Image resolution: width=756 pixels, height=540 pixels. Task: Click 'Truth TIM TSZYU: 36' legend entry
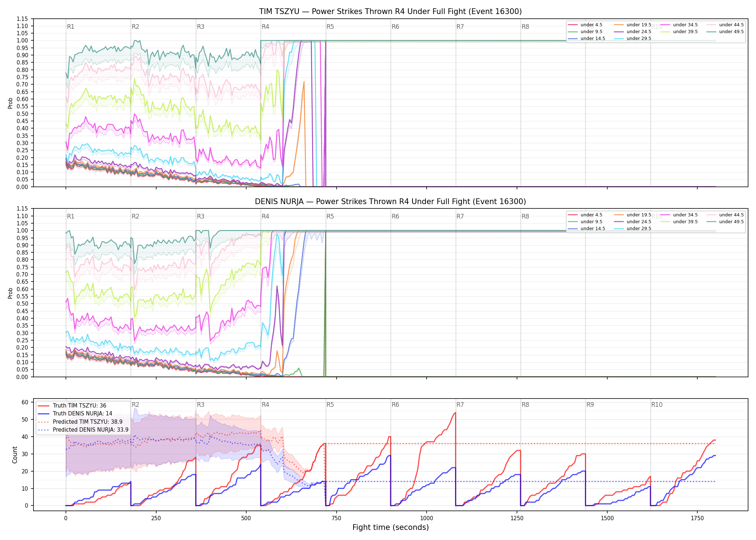(x=72, y=406)
